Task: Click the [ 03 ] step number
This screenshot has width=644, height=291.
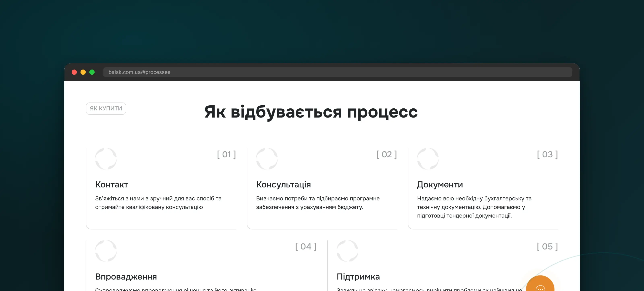Action: [547, 154]
